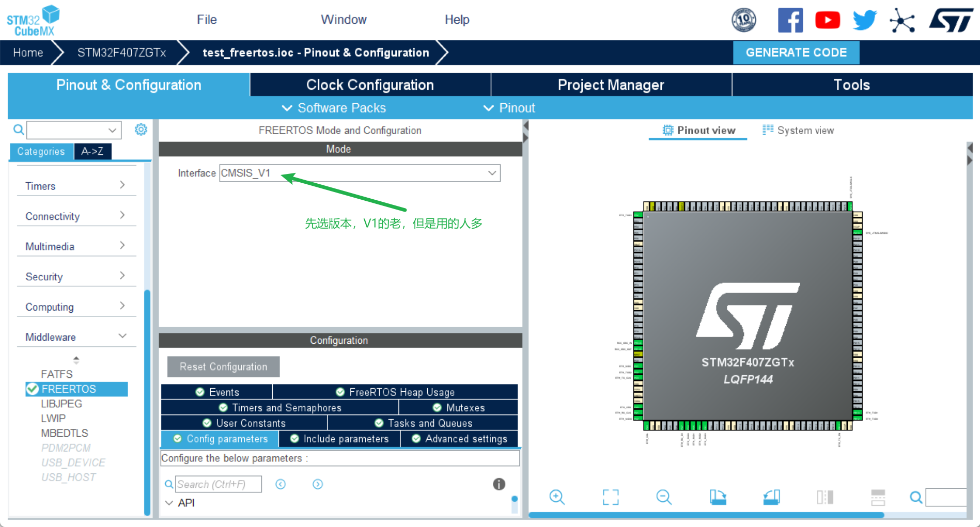Screen dimensions: 980x527
Task: Click the vertical split view icon
Action: click(825, 497)
